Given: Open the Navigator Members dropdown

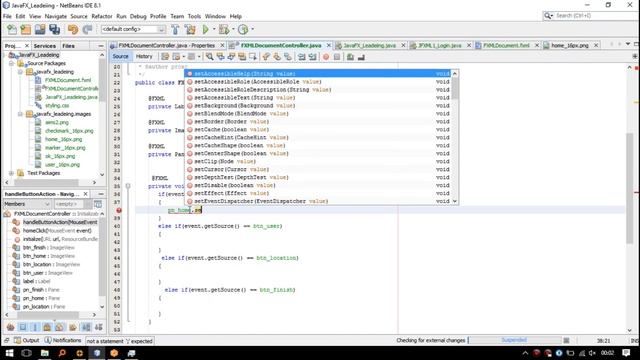Looking at the screenshot, I should (27, 204).
